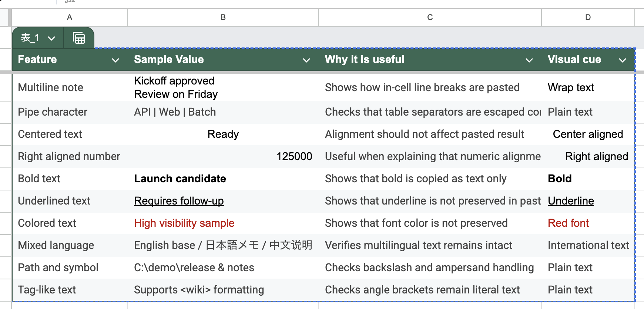644x309 pixels.
Task: Open the Feature column filter dropdown
Action: point(115,60)
